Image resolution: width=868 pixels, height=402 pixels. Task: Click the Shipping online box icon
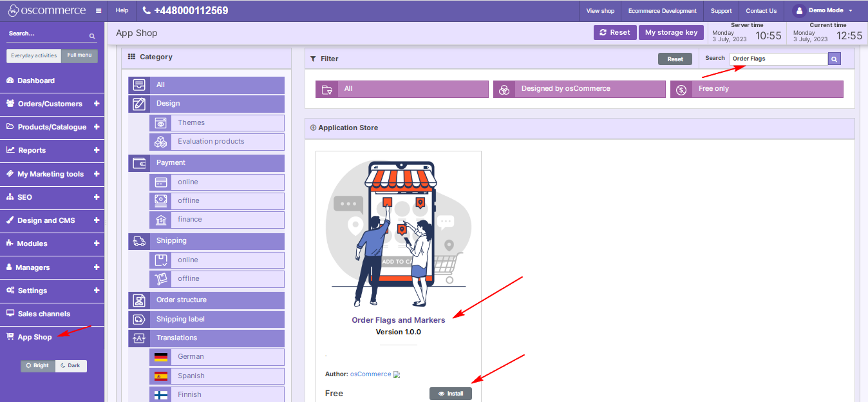point(161,260)
